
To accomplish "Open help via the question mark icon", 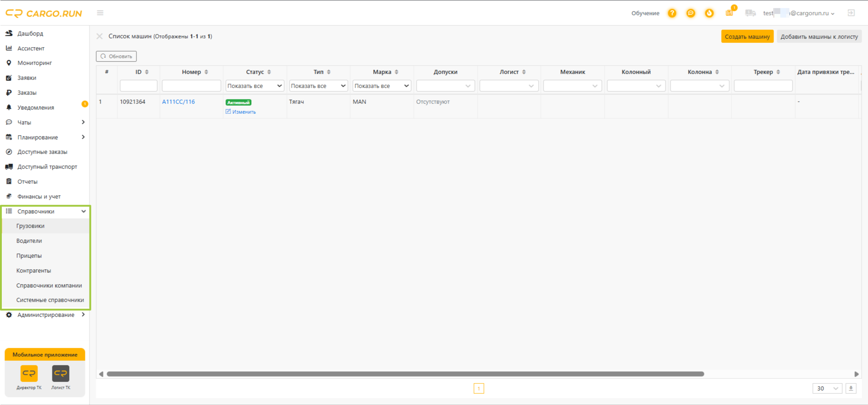I will 672,13.
